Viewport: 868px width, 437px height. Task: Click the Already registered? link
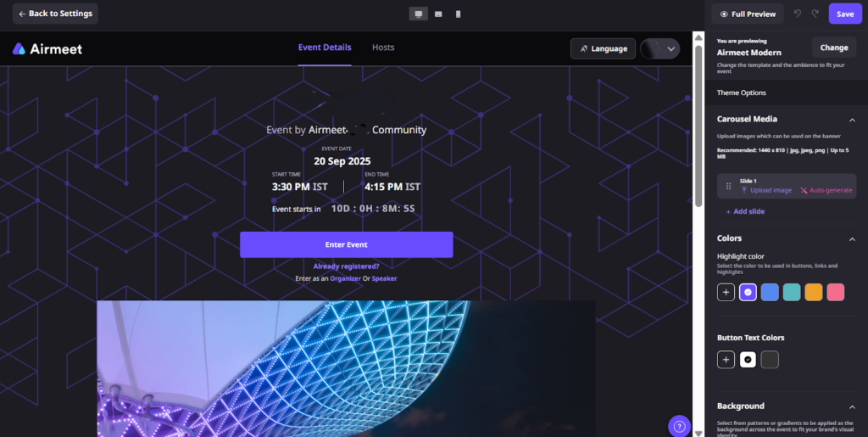click(347, 266)
